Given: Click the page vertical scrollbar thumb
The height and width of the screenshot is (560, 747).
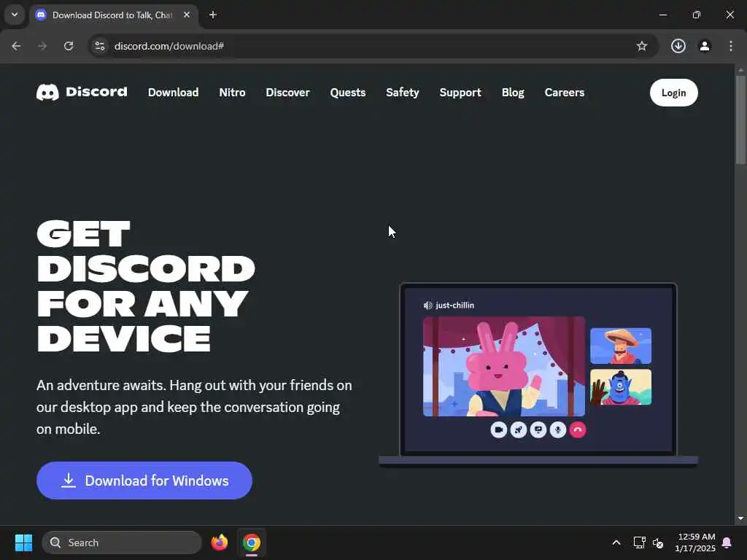Looking at the screenshot, I should (x=740, y=120).
